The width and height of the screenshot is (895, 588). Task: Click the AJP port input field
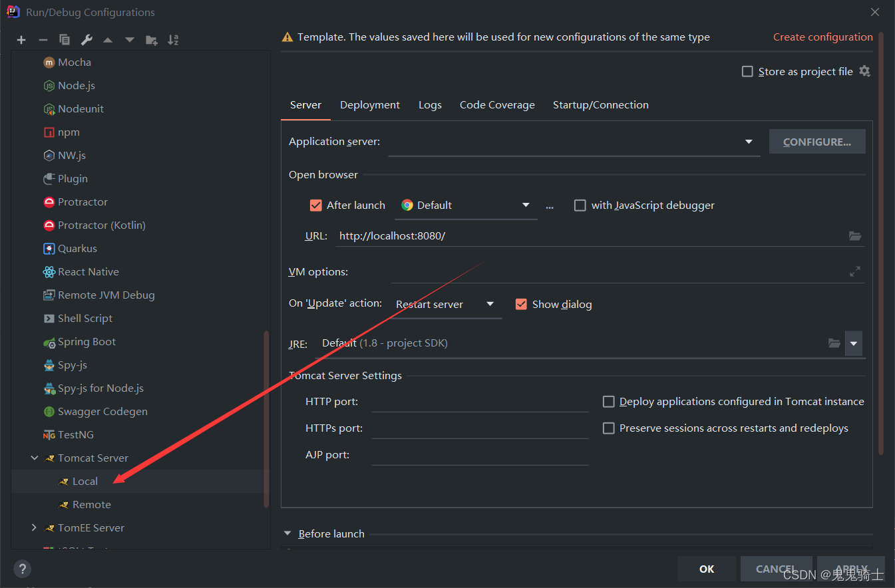pyautogui.click(x=480, y=455)
